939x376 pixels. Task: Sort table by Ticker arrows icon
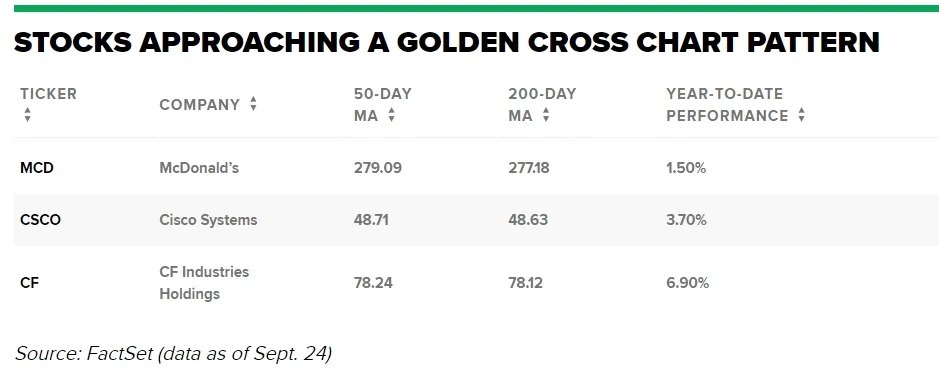27,115
